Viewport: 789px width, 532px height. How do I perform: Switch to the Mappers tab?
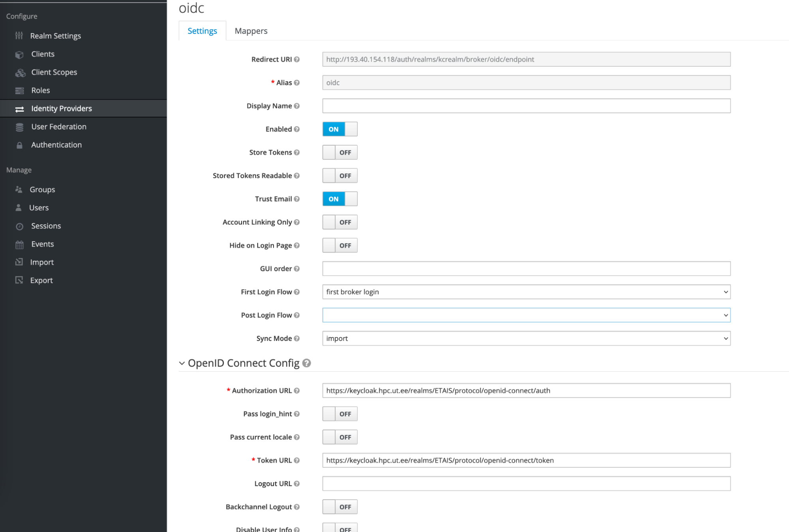click(251, 31)
